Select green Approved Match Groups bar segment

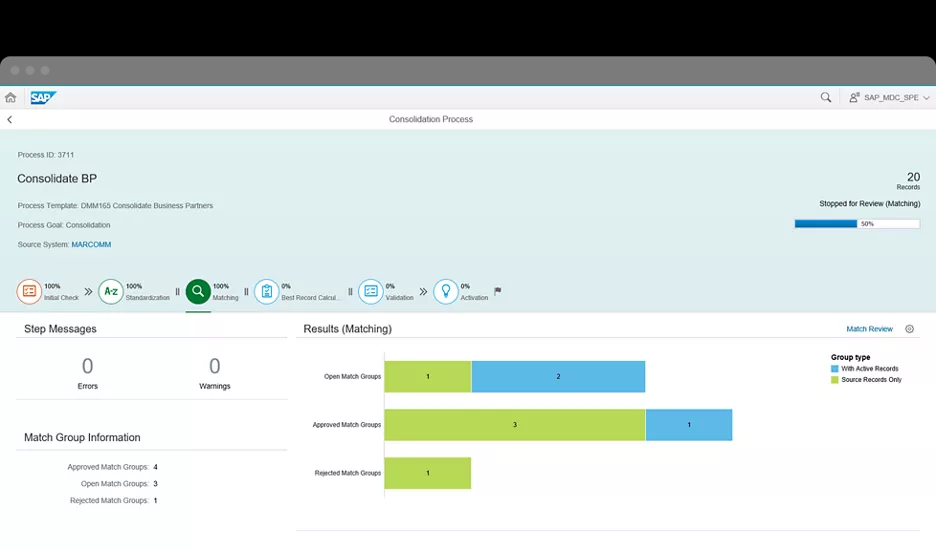click(515, 425)
